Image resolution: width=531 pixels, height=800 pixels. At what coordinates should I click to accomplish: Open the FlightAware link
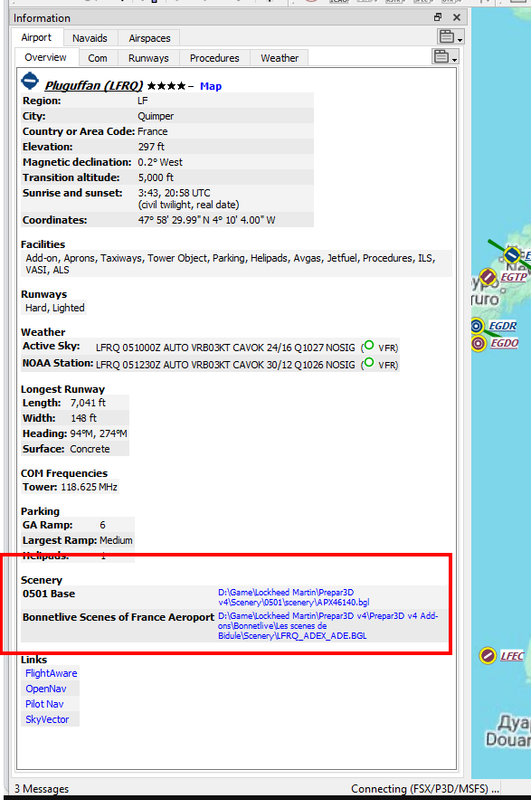point(51,673)
